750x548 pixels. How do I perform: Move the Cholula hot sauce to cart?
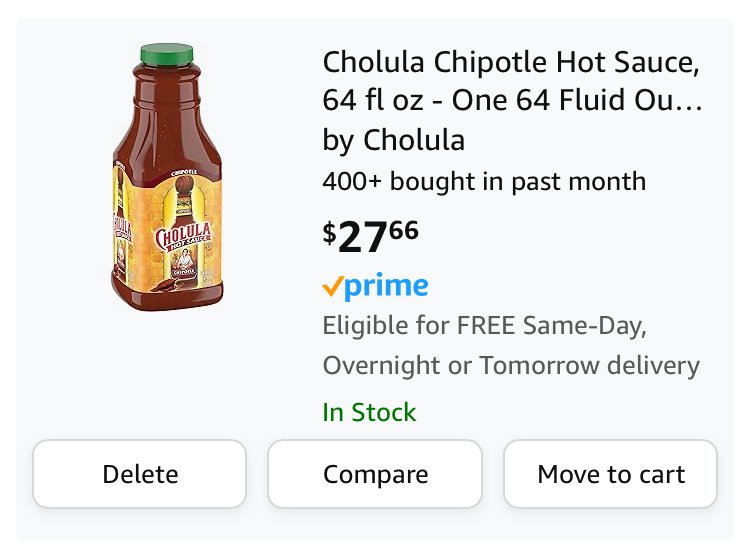610,474
